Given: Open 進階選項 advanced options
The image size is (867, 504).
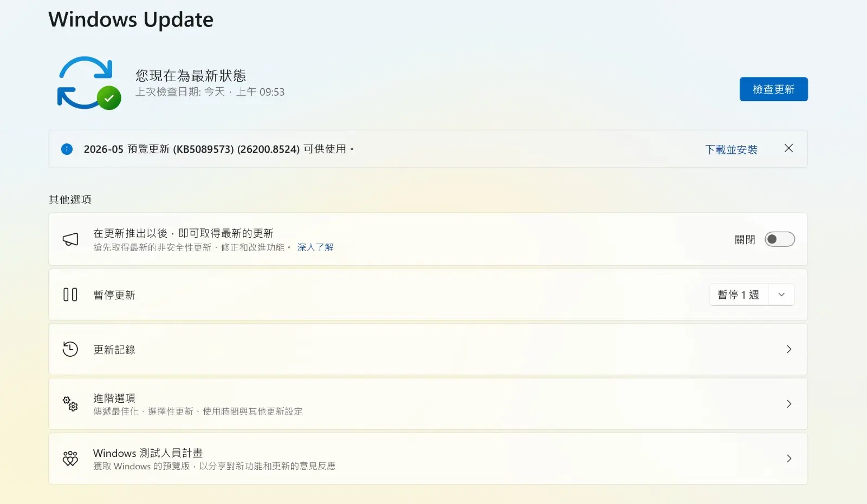Looking at the screenshot, I should [428, 404].
